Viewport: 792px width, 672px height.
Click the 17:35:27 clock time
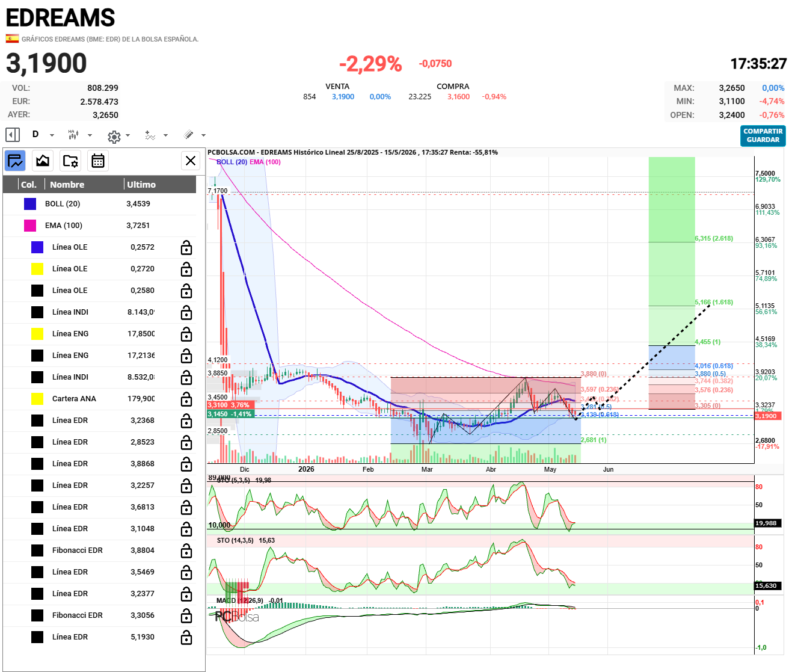(x=758, y=64)
